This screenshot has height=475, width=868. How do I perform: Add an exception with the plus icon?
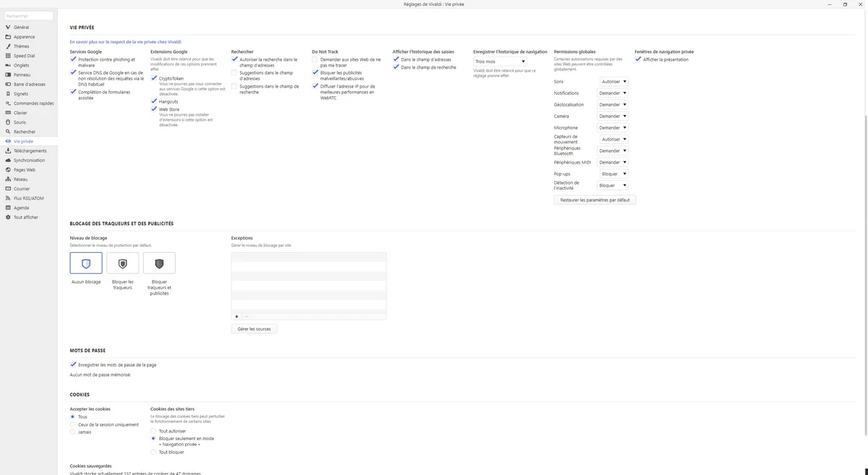coord(237,316)
